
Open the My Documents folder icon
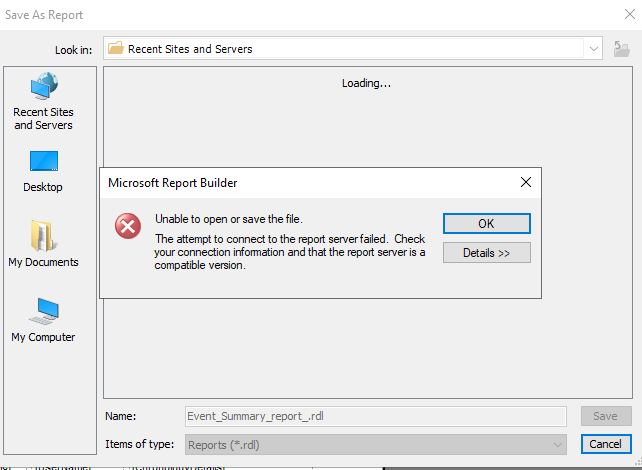point(43,235)
